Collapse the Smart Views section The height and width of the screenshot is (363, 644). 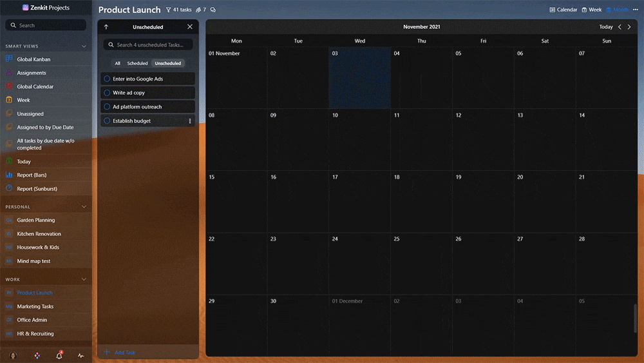click(x=84, y=46)
